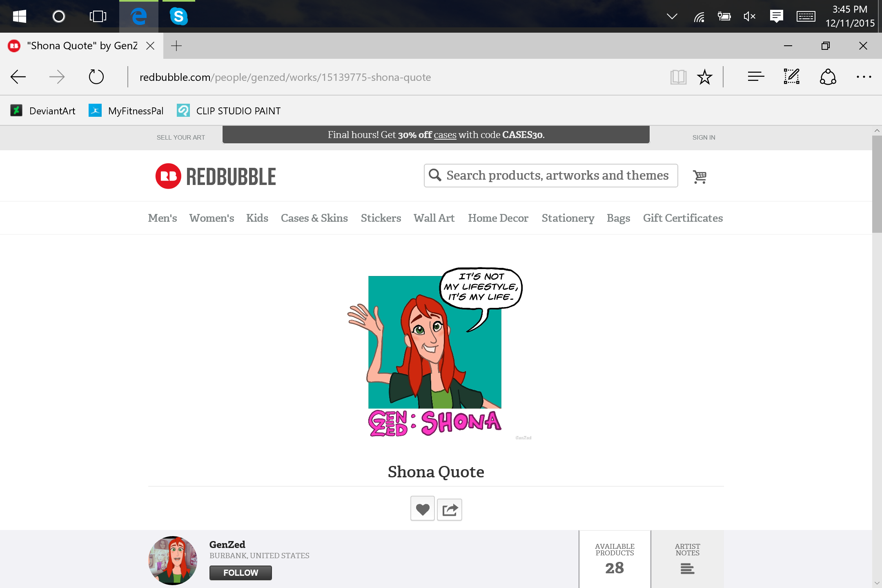Open CLIP STUDIO PAINT bookmark
This screenshot has width=882, height=588.
pos(229,111)
